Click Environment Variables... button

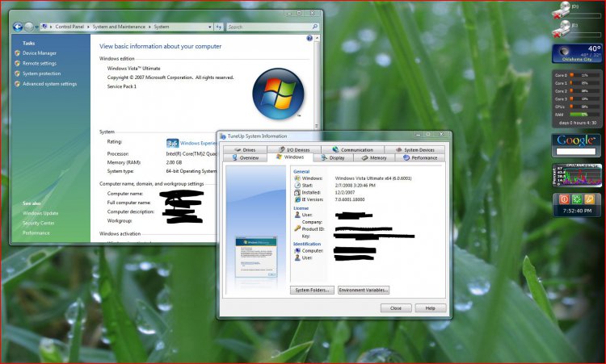(x=364, y=291)
